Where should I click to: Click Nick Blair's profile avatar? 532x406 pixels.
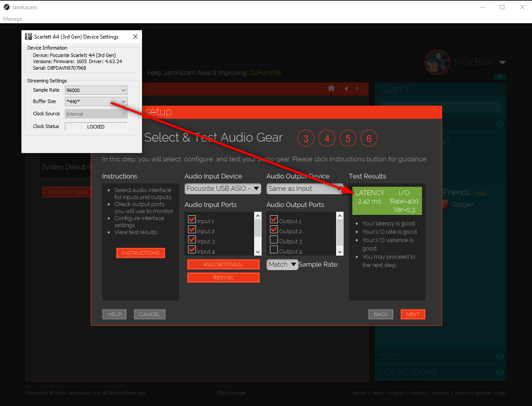click(437, 62)
